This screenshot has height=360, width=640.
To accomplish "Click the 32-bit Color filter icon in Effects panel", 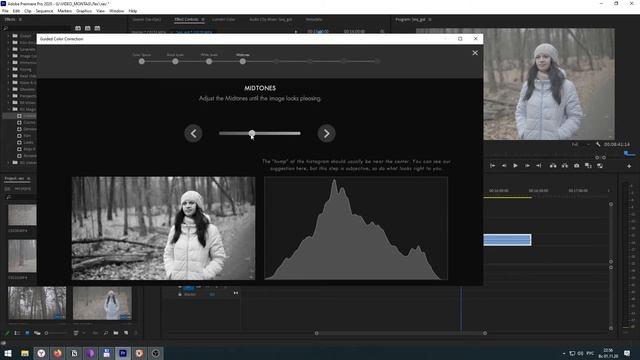I will tap(87, 28).
